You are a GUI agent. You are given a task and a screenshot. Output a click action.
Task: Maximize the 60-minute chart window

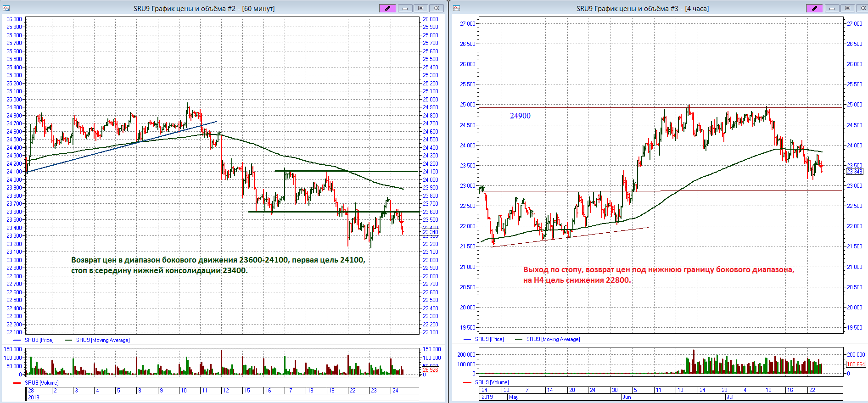pos(420,8)
